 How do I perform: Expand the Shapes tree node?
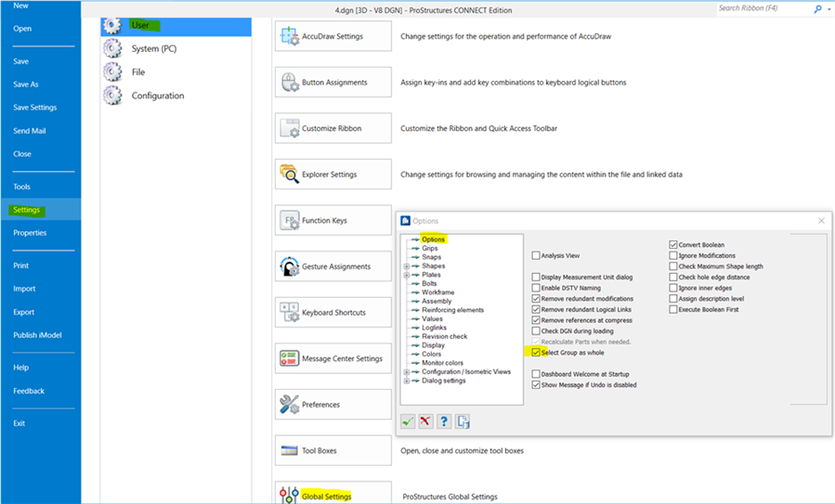click(x=406, y=266)
